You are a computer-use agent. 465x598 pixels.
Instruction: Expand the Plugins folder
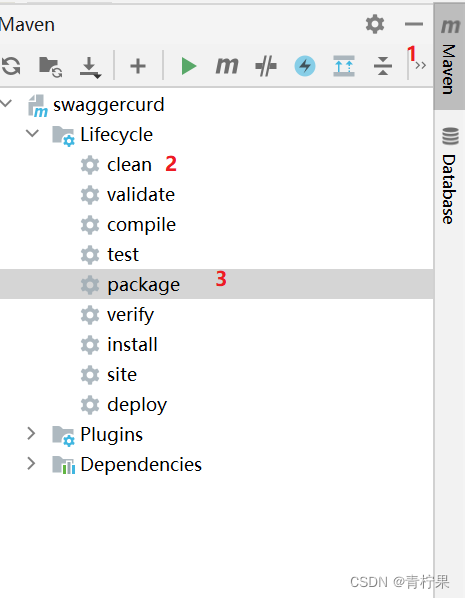tap(31, 434)
